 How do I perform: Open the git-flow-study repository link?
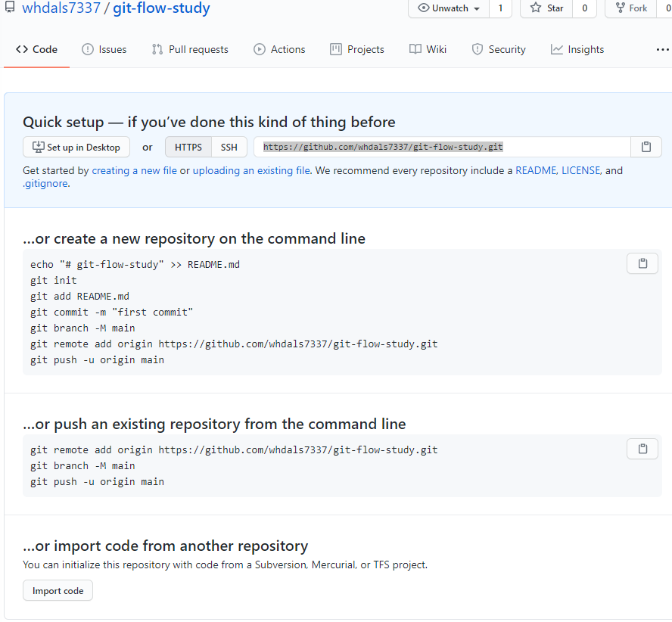pos(162,8)
